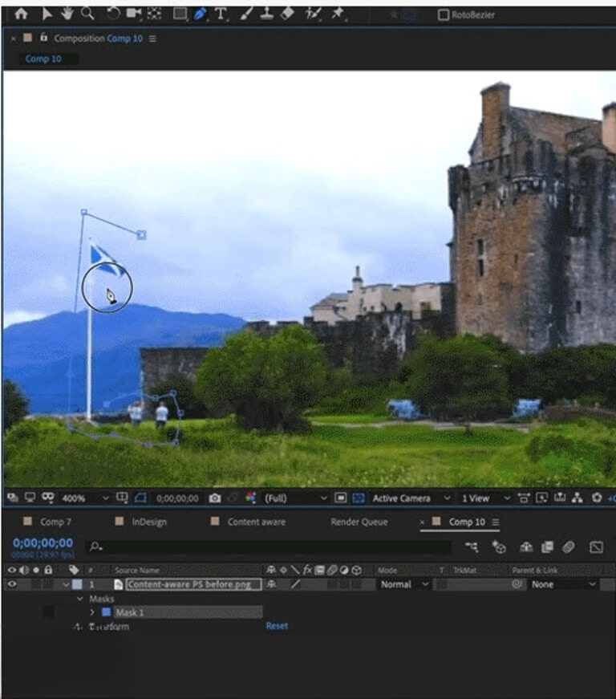Viewport: 616px width, 699px height.
Task: Click the Always Preview This View icon
Action: coord(13,498)
